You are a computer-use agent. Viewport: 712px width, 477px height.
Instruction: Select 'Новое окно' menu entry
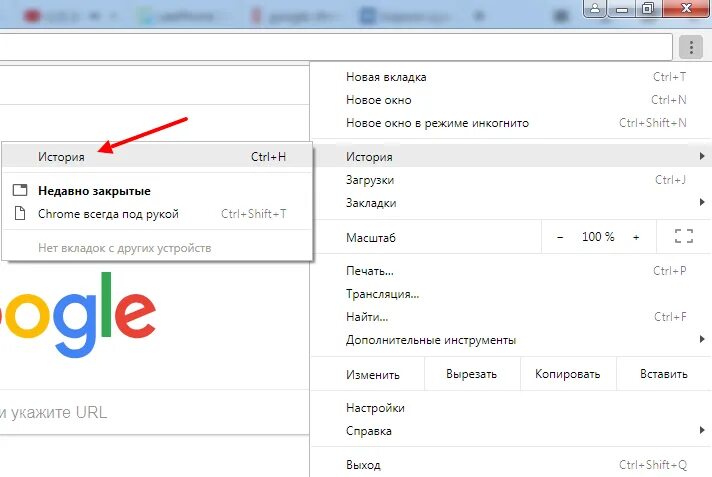pos(512,100)
